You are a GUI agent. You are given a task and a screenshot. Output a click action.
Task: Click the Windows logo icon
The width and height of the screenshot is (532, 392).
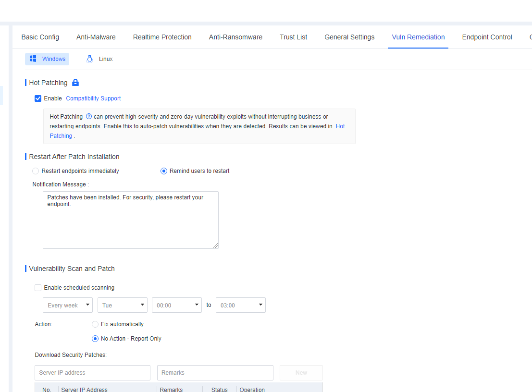(x=33, y=59)
